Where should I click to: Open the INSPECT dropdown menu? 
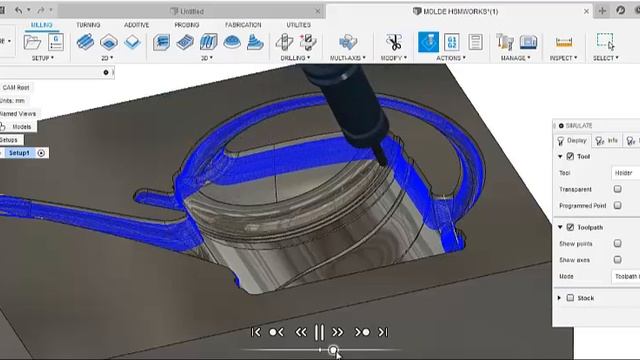click(564, 58)
